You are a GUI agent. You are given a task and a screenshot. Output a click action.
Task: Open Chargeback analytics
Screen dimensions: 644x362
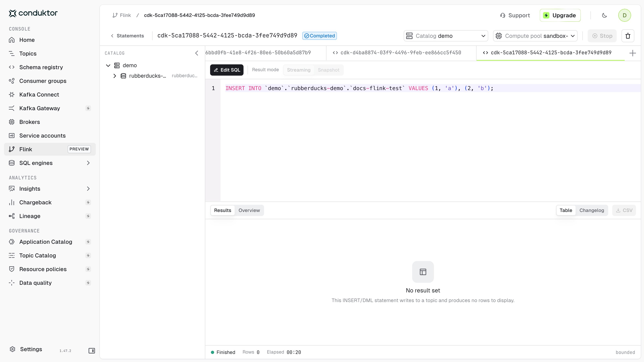[x=50, y=202]
